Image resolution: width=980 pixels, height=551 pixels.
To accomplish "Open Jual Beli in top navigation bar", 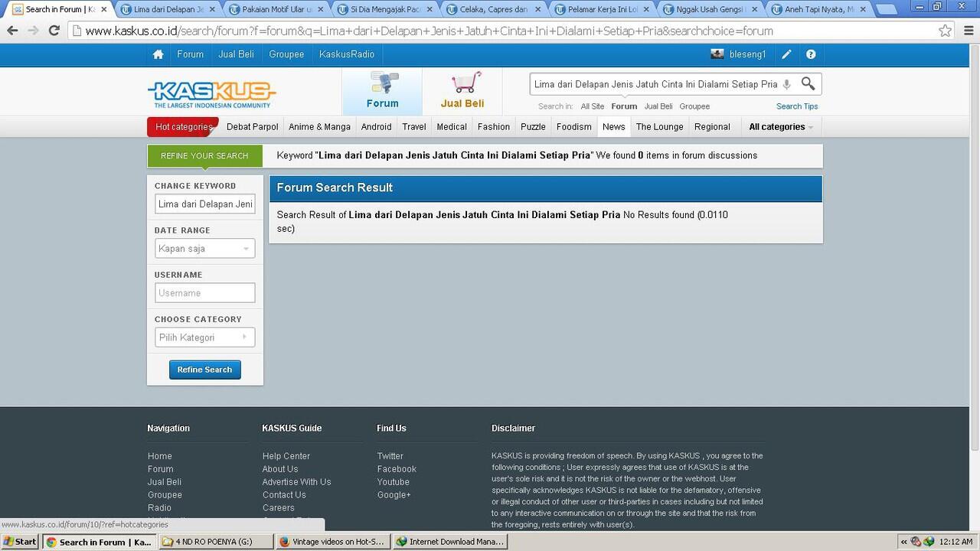I will pyautogui.click(x=236, y=54).
